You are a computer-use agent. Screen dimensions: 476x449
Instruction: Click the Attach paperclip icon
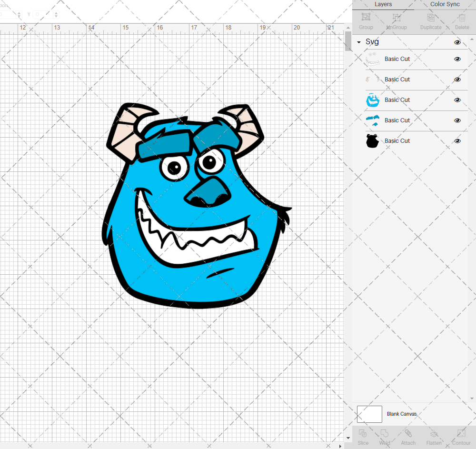click(x=408, y=433)
